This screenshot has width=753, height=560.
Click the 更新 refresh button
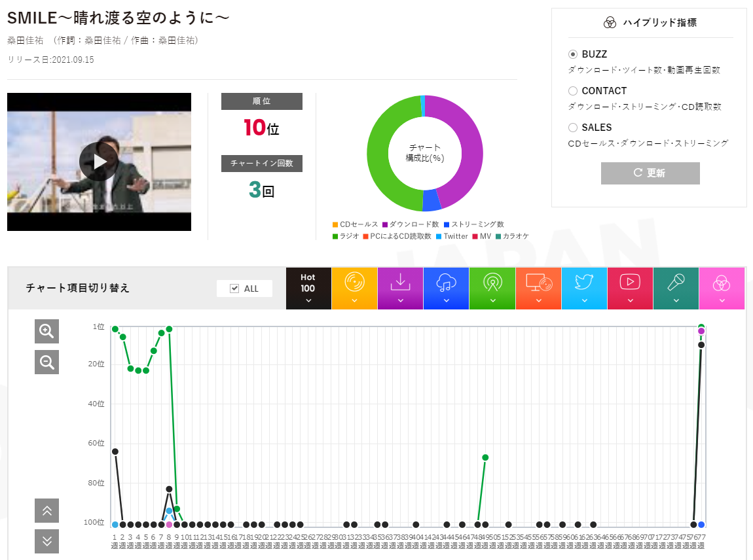pos(650,173)
